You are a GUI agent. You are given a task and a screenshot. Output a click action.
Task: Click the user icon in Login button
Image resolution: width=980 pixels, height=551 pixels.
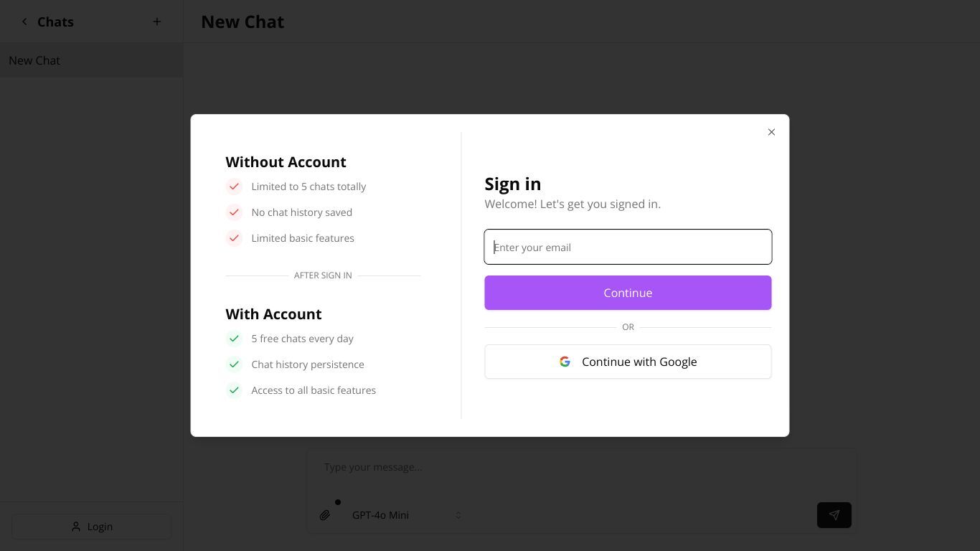point(75,527)
